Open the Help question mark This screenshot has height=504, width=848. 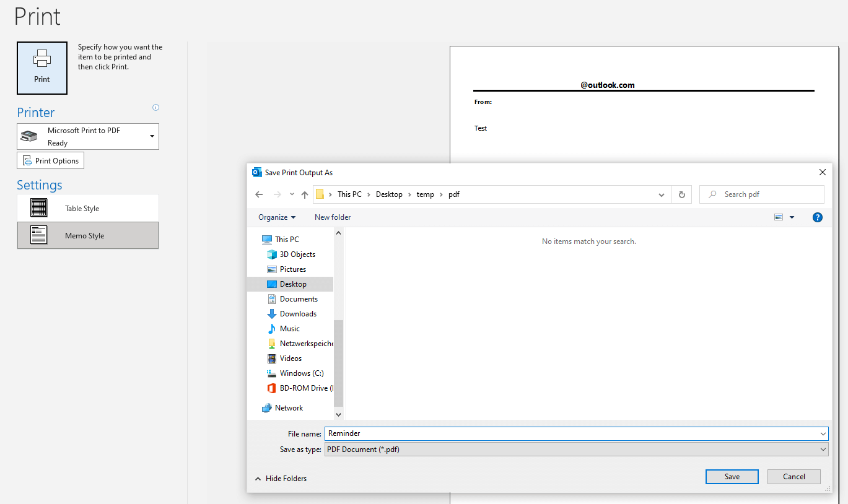pos(817,217)
